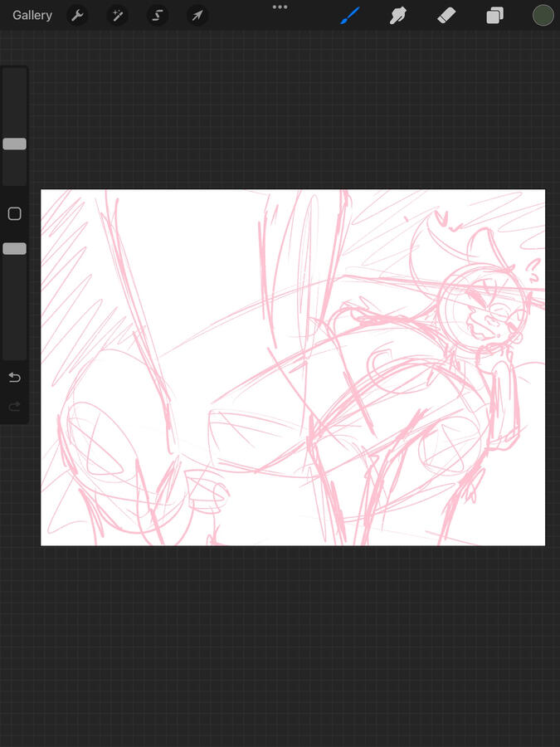Activate the Selection tool
The width and height of the screenshot is (560, 747).
[x=157, y=16]
